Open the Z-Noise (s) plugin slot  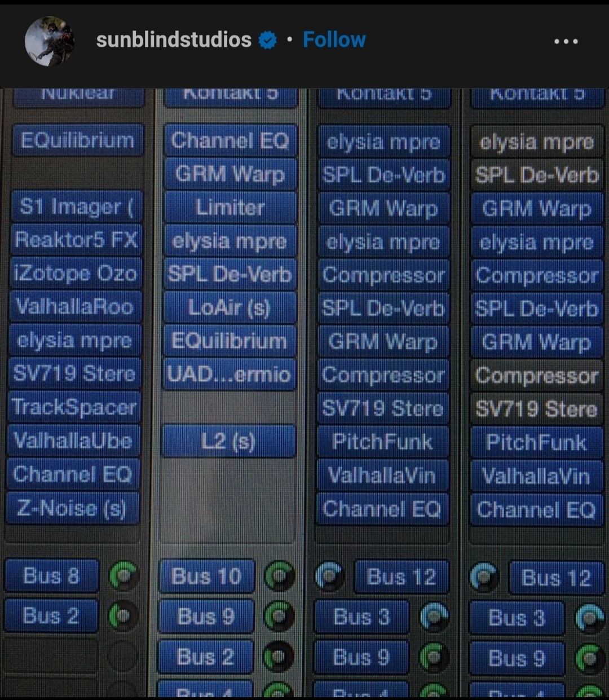[72, 508]
